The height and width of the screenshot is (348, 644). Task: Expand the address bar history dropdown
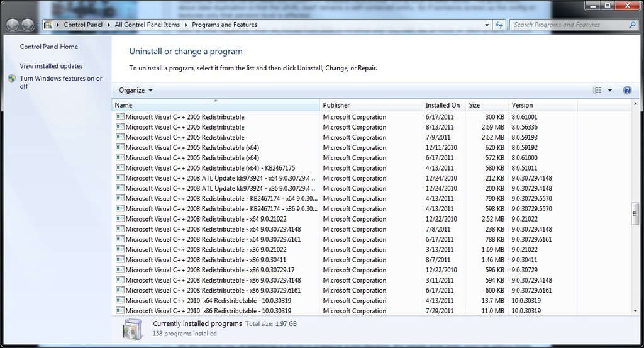487,25
